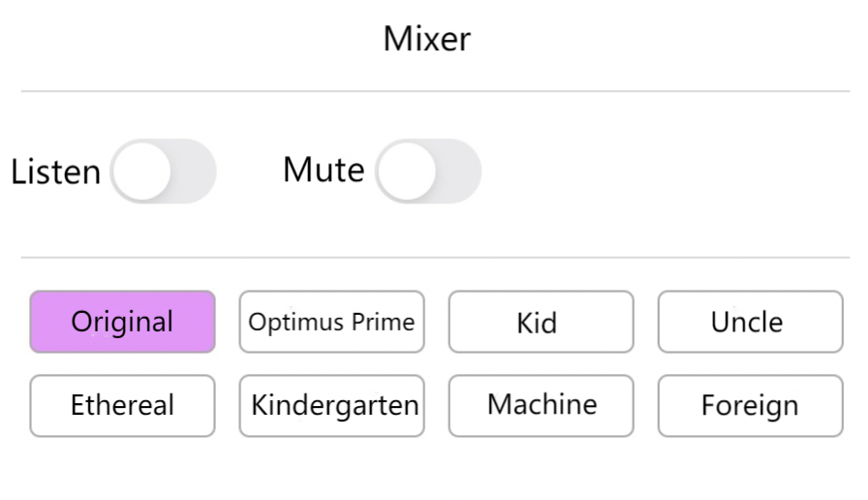This screenshot has height=500, width=868.
Task: Turn on the Mute switch
Action: coord(427,172)
